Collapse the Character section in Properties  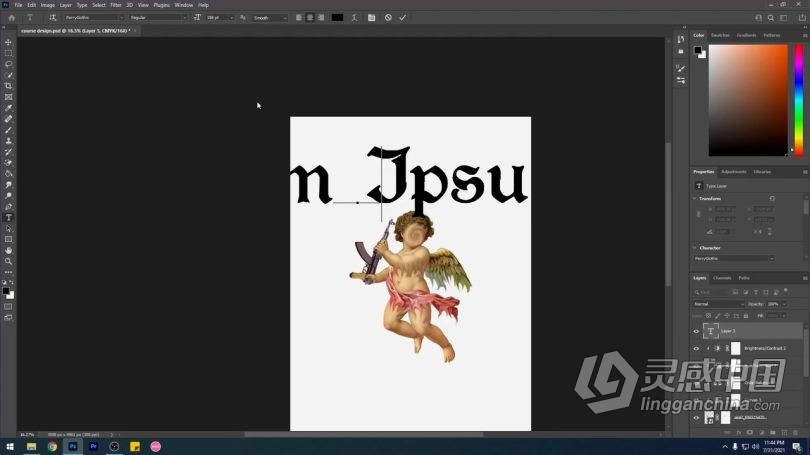(x=695, y=248)
